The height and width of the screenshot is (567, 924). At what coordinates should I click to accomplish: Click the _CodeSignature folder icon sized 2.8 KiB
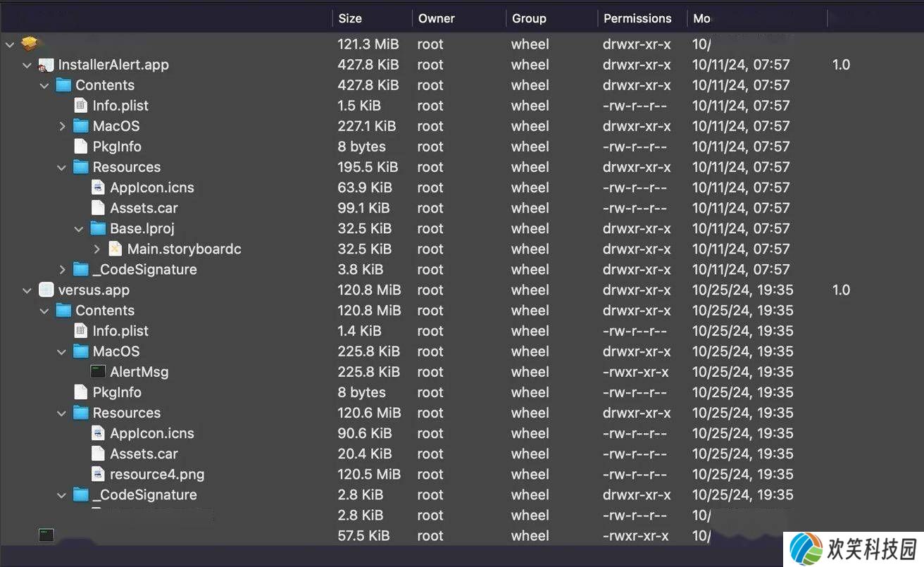coord(81,494)
